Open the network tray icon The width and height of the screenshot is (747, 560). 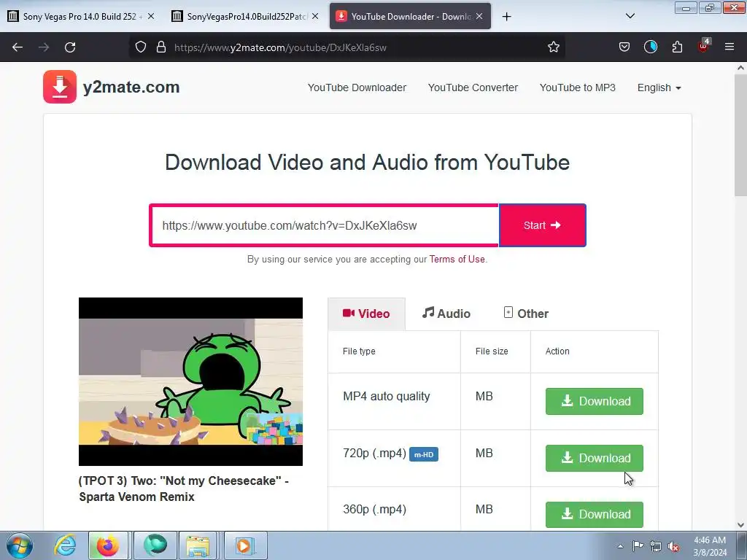point(656,546)
